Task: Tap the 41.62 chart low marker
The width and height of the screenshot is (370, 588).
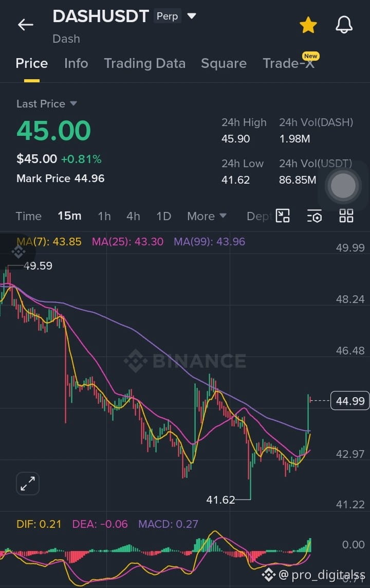Action: click(x=220, y=500)
